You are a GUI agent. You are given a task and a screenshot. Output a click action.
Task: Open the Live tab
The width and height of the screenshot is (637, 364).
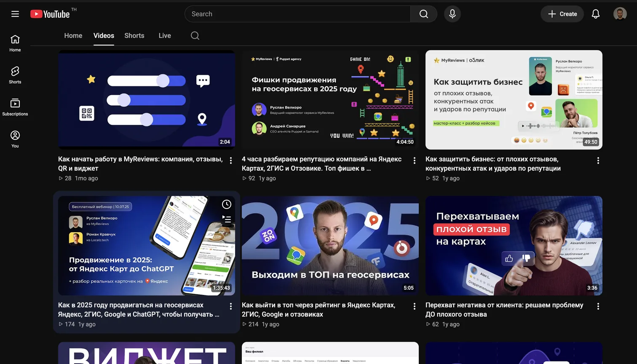pyautogui.click(x=165, y=36)
